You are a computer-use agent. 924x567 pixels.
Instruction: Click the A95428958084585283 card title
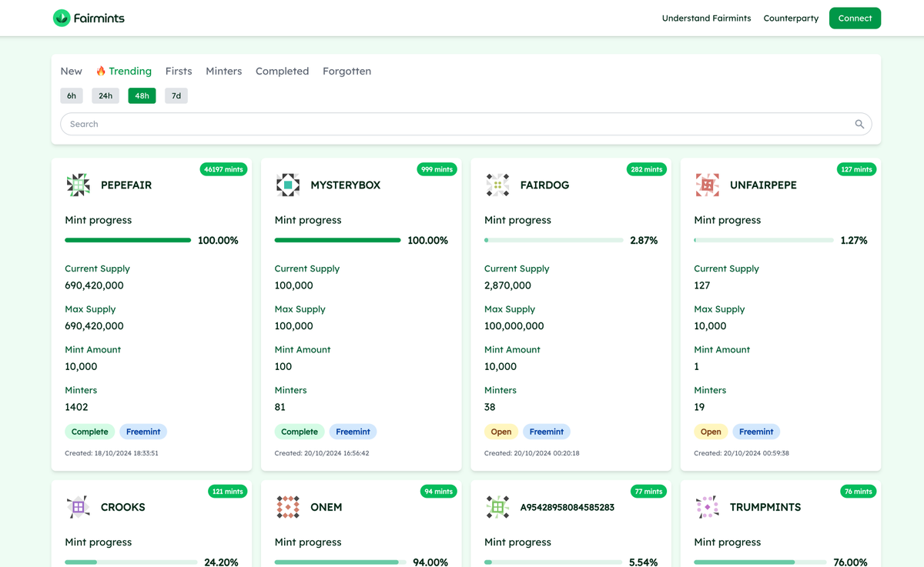[567, 508]
